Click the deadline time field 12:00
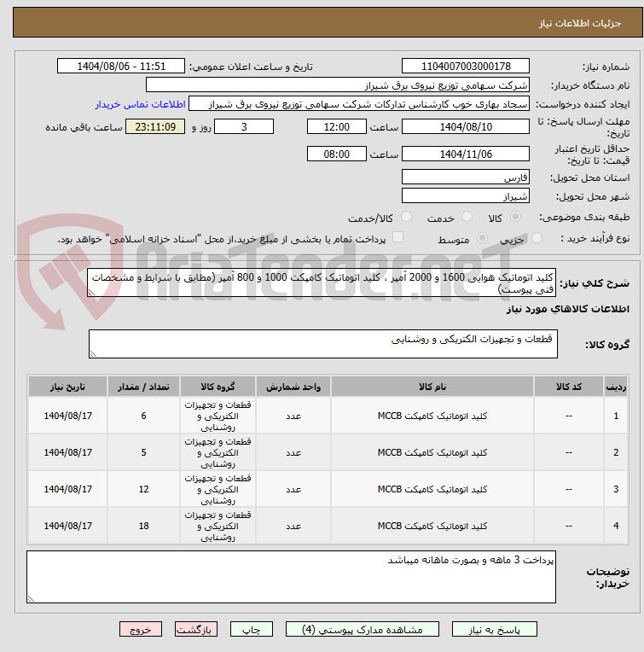 [x=337, y=126]
